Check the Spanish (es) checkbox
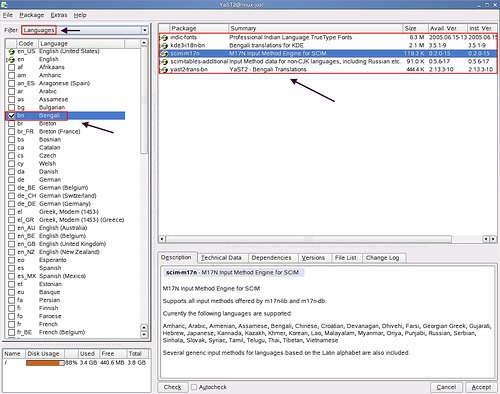Screen dimensions: 500x394 [12, 268]
